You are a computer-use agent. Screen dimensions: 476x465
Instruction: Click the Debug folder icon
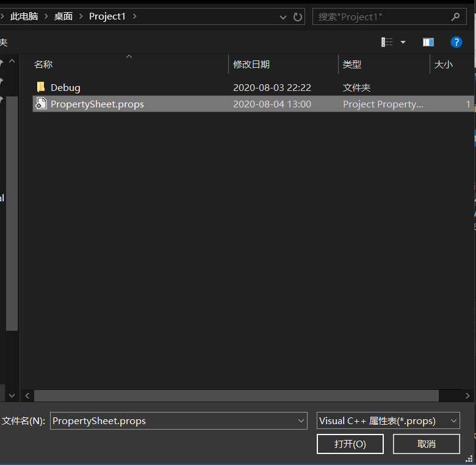coord(41,87)
